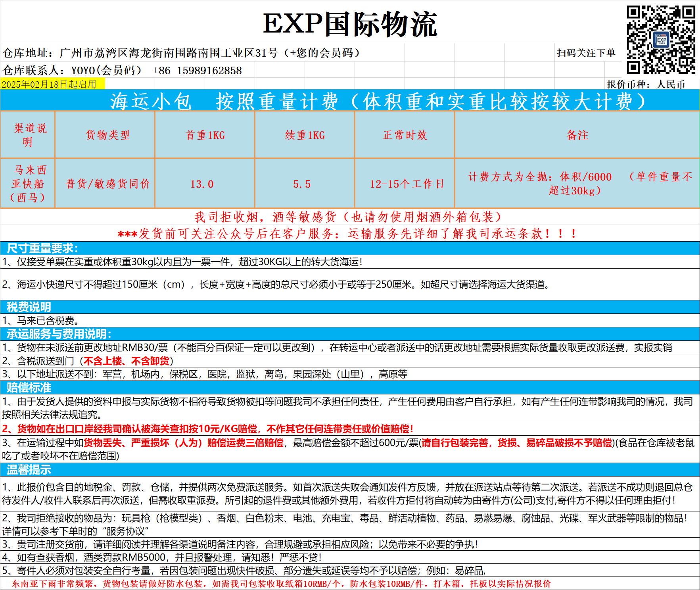This screenshot has height=590, width=700.
Task: Click the 30kg single-ticket requirement line
Action: 350,262
